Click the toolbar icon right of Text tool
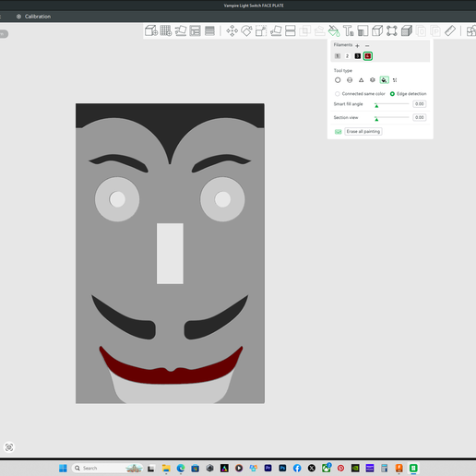This screenshot has width=476, height=476. click(x=363, y=30)
